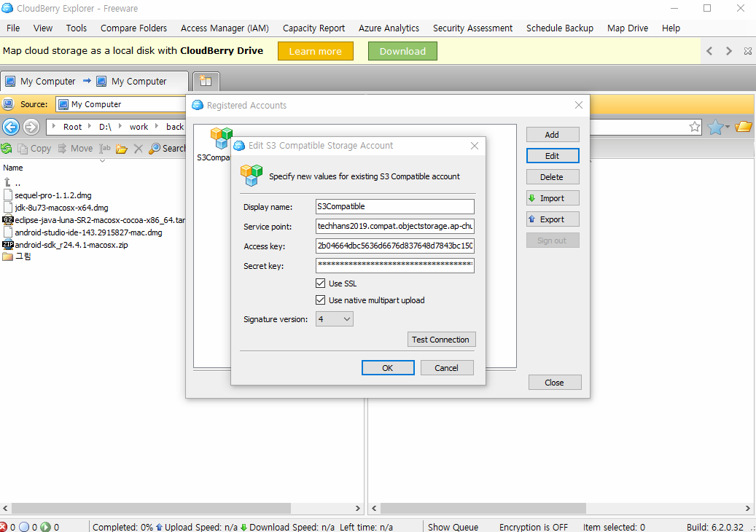Click the Copy toolbar button

point(34,149)
